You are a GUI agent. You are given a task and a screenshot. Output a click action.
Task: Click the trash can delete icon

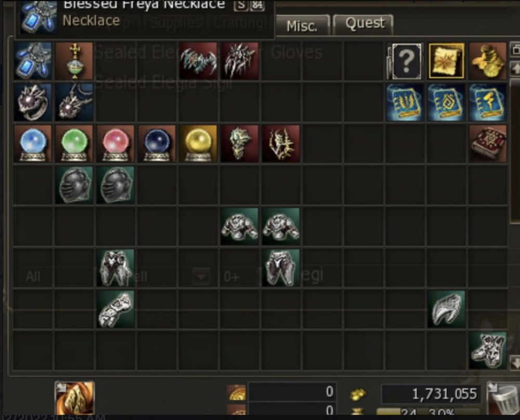[503, 399]
